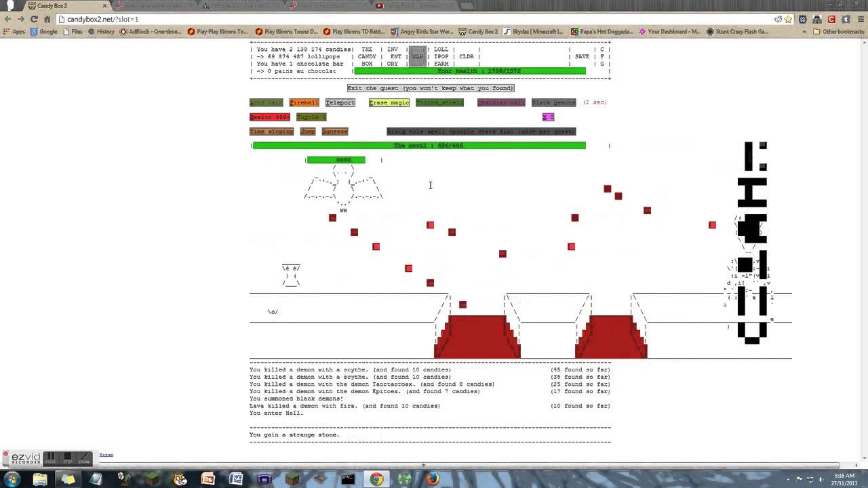This screenshot has width=868, height=488.
Task: Open the LOLLIPOP FARM game tab
Action: coord(441,56)
